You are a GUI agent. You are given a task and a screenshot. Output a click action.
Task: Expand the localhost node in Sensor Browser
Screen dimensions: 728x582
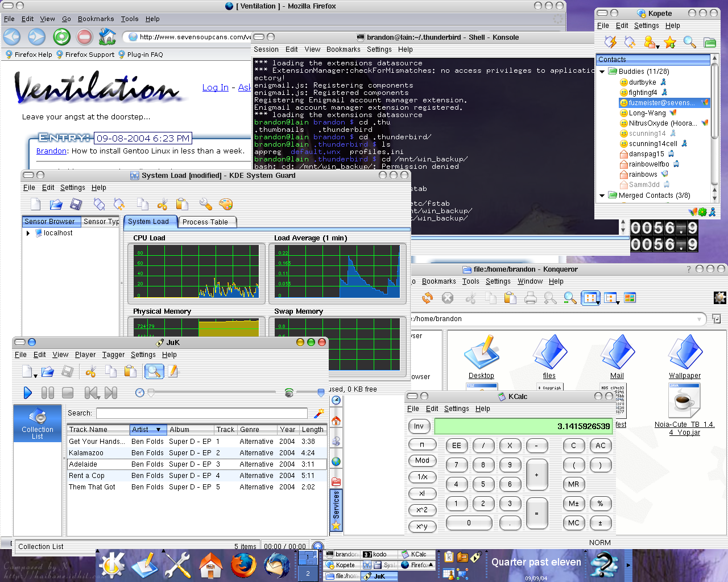tap(28, 233)
